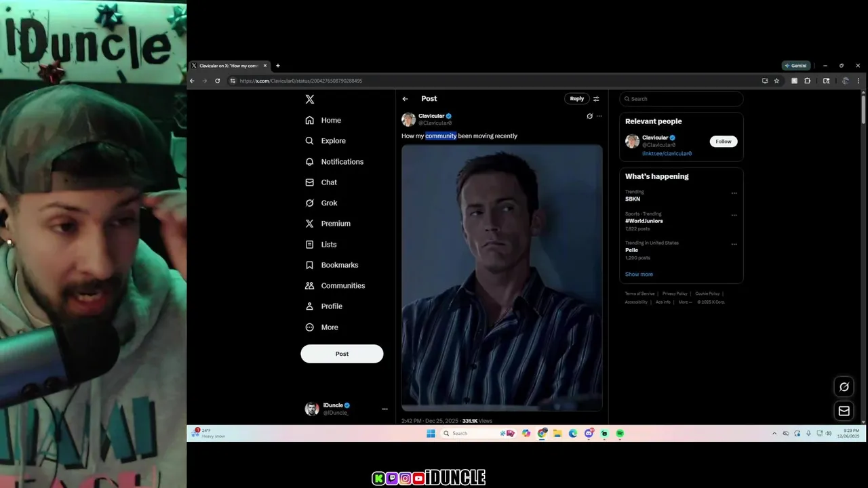Screen dimensions: 868x488
Task: Open trending topic #WorldJuniors
Action: (x=644, y=221)
